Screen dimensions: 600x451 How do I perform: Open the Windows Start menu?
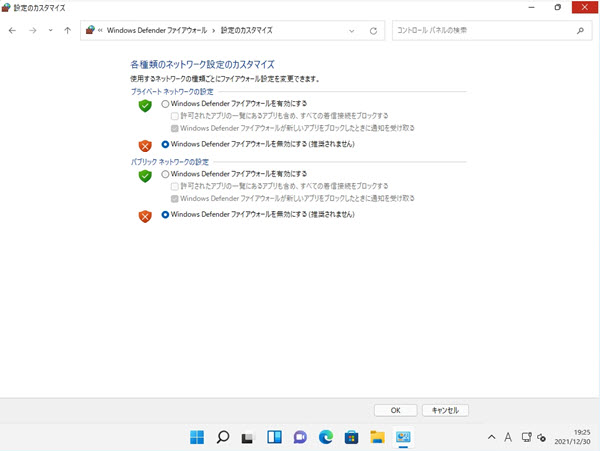197,437
